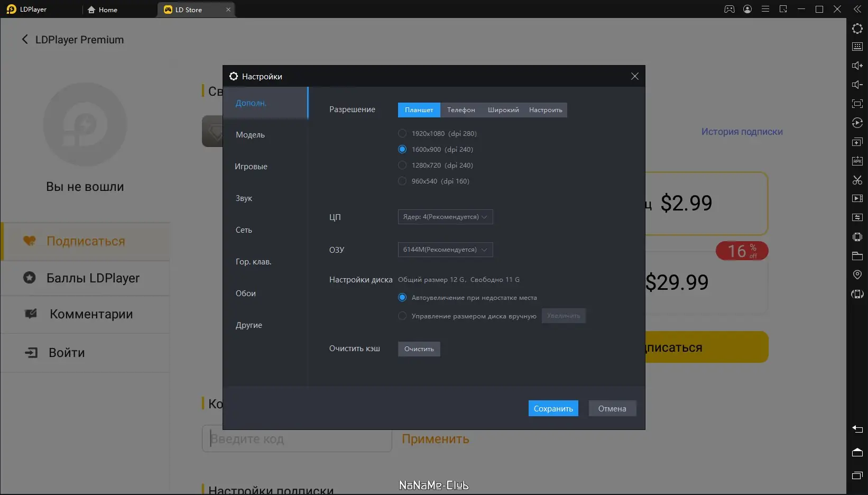The image size is (868, 495).
Task: Open the gamepad icon in title bar
Action: tap(730, 9)
